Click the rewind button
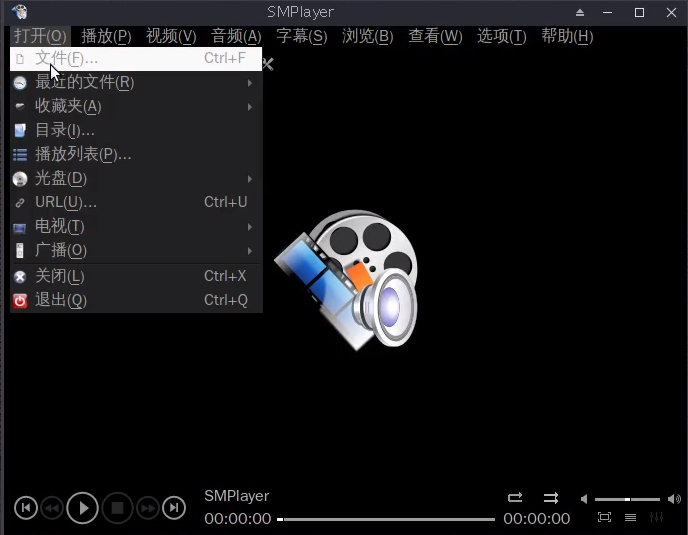Viewport: 688px width, 535px height. [52, 508]
